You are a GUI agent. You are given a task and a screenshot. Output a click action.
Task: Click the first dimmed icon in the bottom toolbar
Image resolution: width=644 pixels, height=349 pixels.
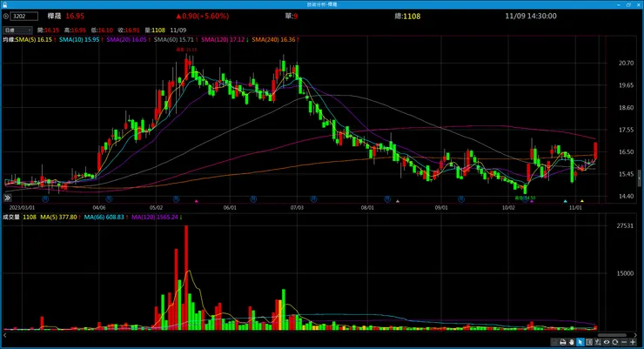[x=554, y=342]
